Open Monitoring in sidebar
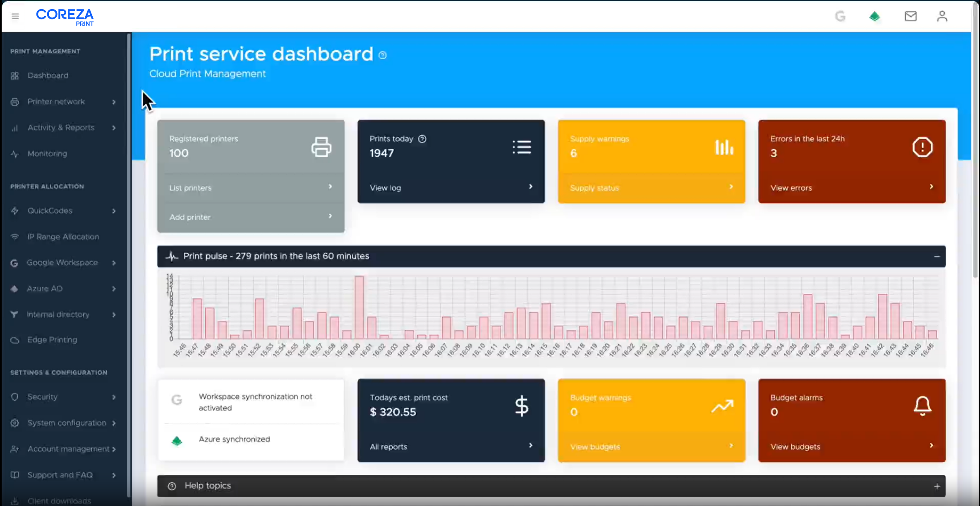The width and height of the screenshot is (980, 506). 47,153
